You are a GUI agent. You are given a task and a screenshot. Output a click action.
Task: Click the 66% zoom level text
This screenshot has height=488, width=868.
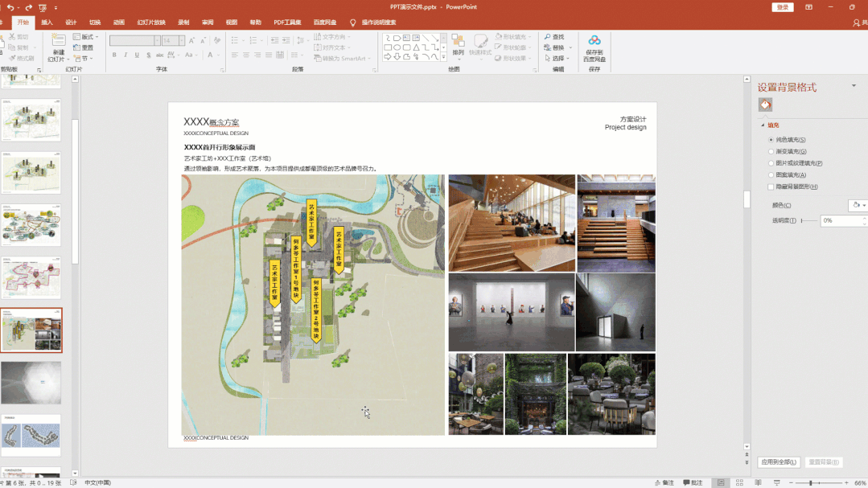click(860, 483)
